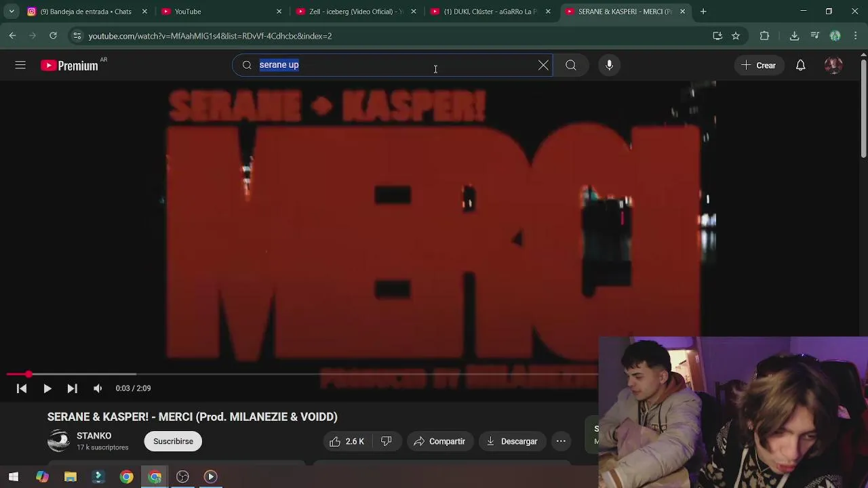View site information icon in address bar
Screen dimensions: 868x488
[x=77, y=36]
